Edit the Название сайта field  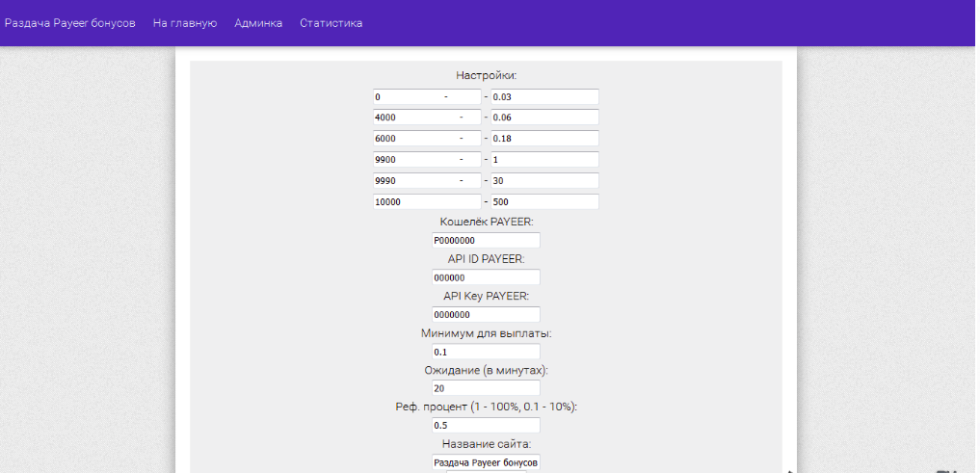pos(487,462)
